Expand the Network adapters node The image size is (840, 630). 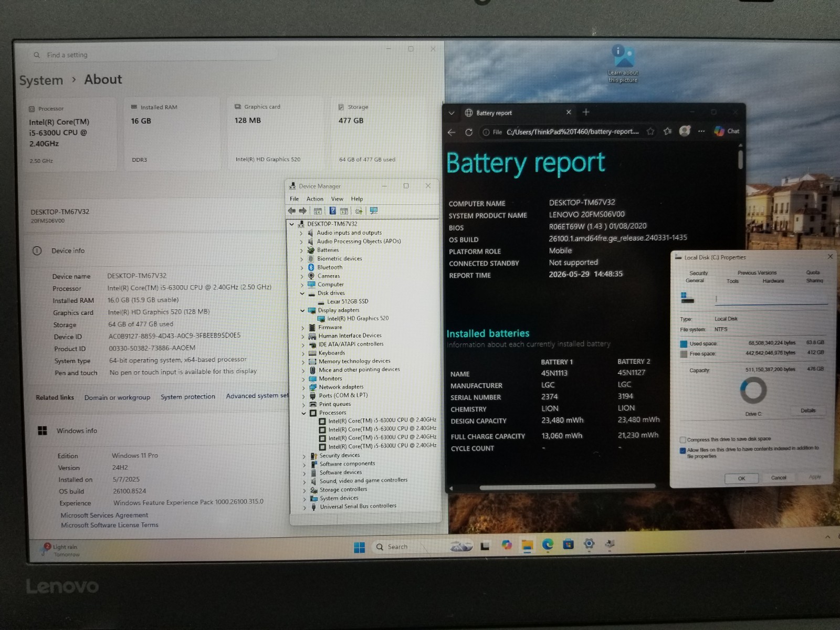coord(303,387)
